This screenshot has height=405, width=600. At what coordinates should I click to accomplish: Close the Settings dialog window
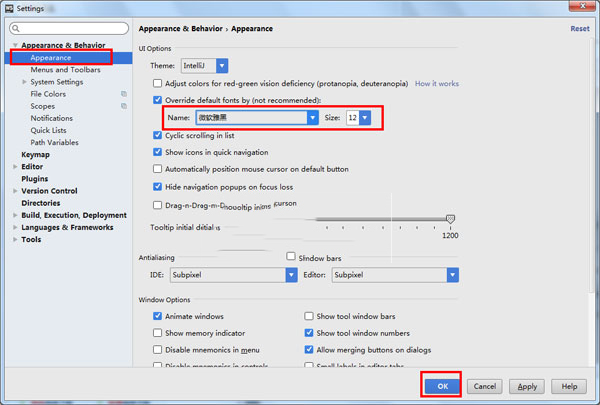point(582,6)
